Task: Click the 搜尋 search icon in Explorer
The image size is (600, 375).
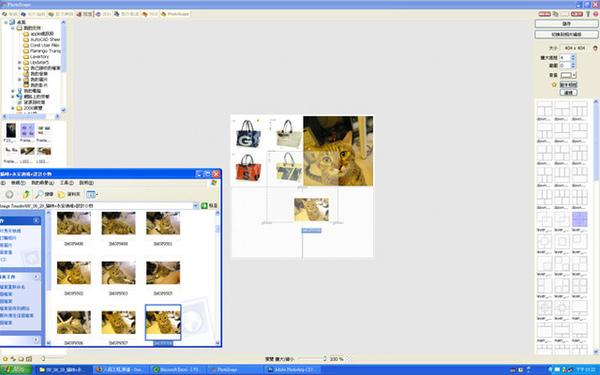Action: (x=44, y=194)
